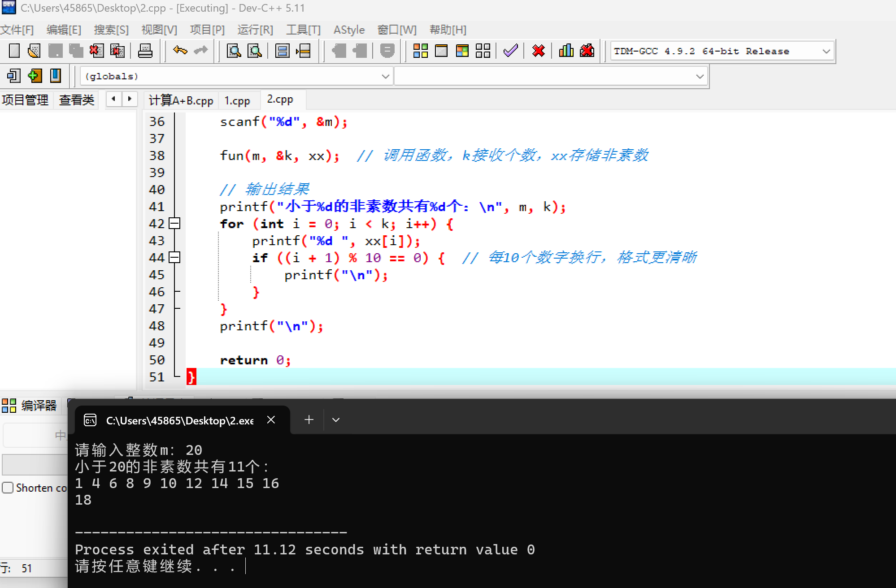Viewport: 896px width, 588px height.
Task: Collapse the for loop at line 42
Action: click(x=174, y=223)
